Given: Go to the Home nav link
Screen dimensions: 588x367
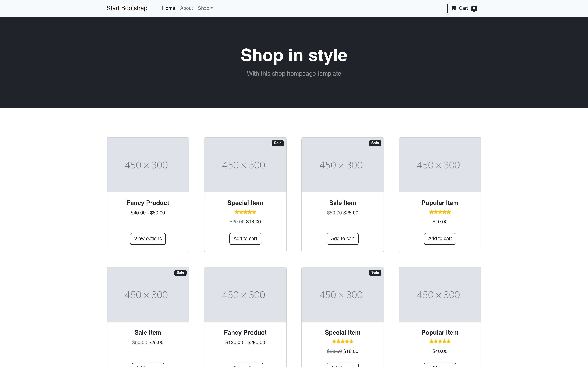Looking at the screenshot, I should (168, 8).
